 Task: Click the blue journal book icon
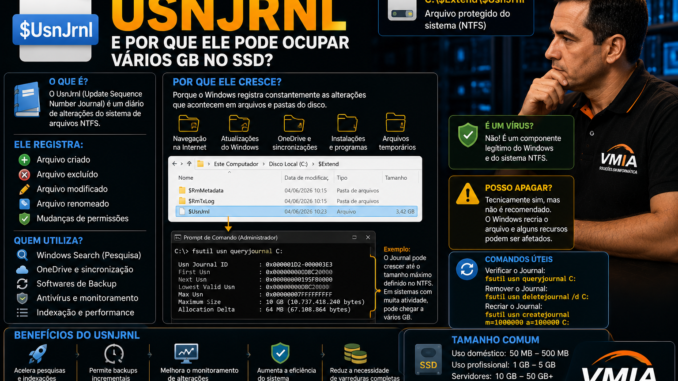tap(27, 100)
